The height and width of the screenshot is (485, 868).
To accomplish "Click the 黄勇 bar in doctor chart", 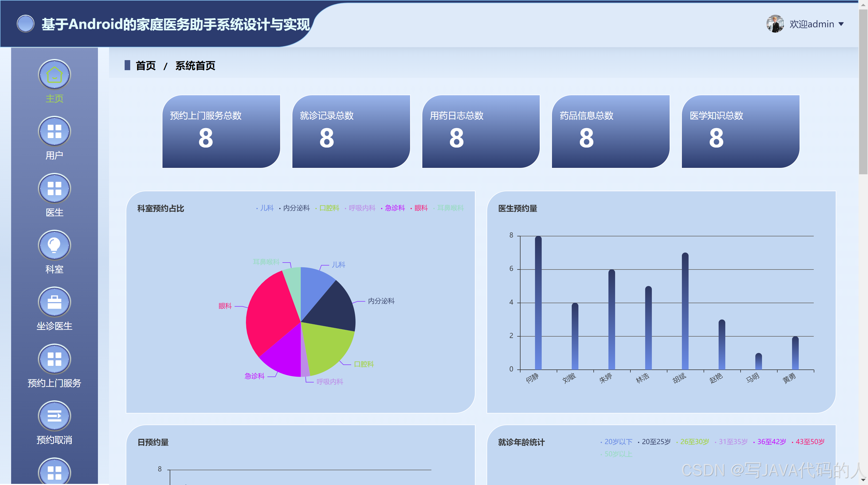I will tap(795, 353).
